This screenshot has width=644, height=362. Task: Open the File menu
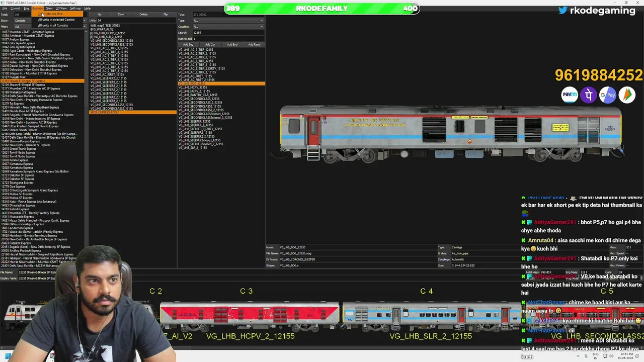pos(5,9)
